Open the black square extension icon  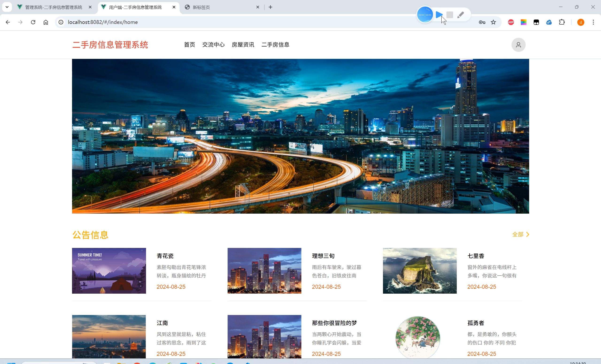coord(536,22)
